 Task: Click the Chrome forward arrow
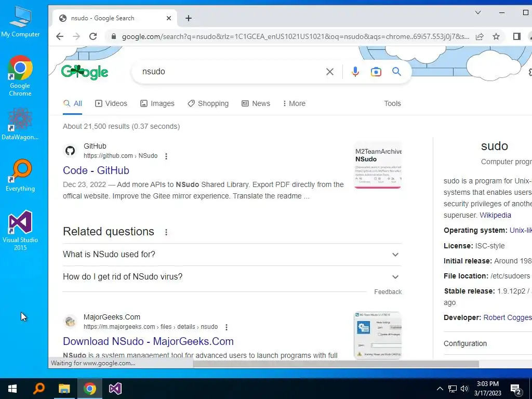click(76, 36)
